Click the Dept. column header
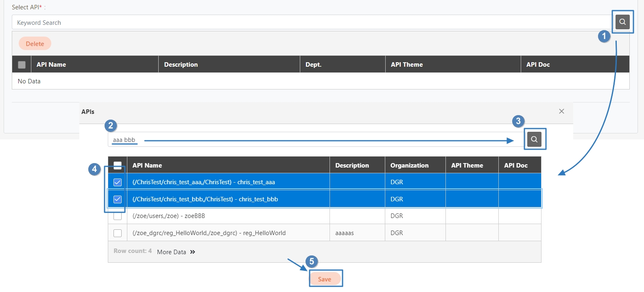 coord(313,65)
